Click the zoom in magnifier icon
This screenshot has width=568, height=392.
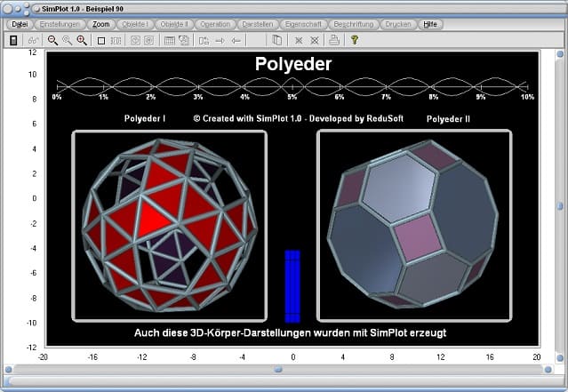click(83, 40)
